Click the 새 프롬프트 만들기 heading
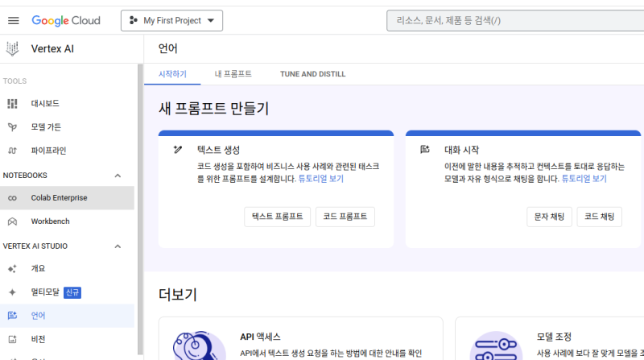This screenshot has width=644, height=360. [213, 109]
